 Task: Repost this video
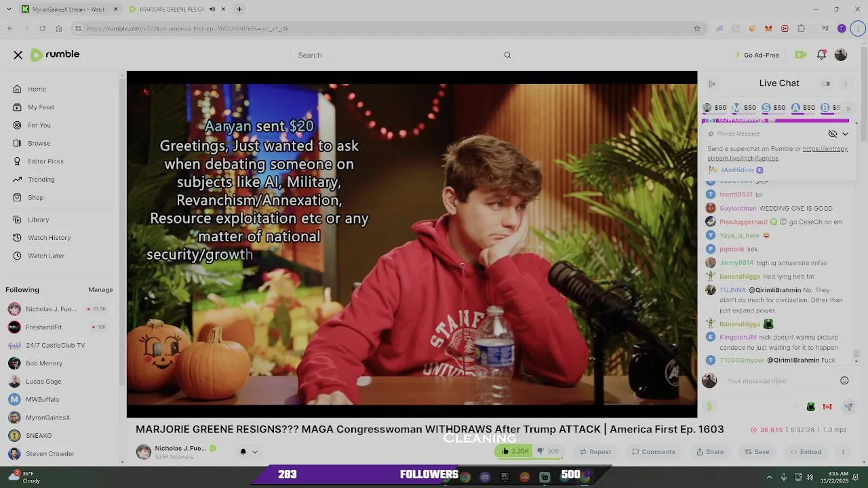click(x=595, y=452)
